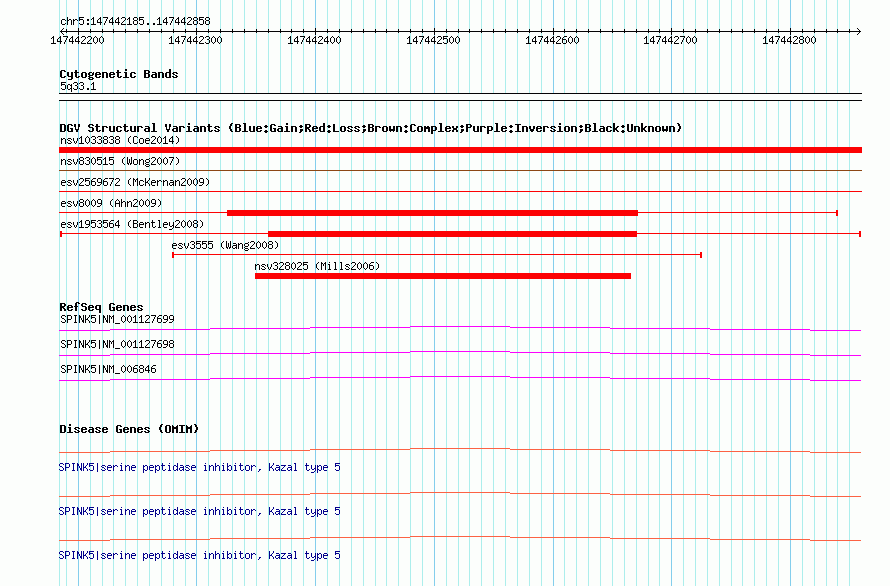Viewport: 890px width, 586px height.
Task: Click ruler position 147442600
Action: pyautogui.click(x=552, y=40)
